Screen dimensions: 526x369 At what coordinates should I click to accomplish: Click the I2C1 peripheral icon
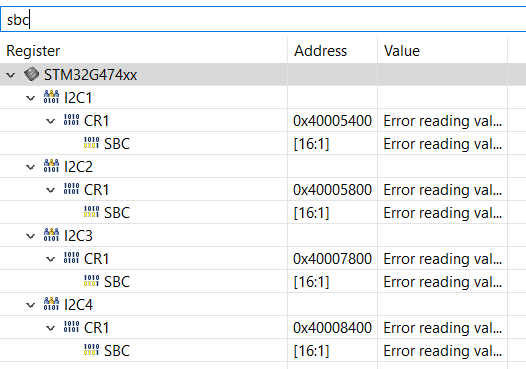click(x=51, y=97)
